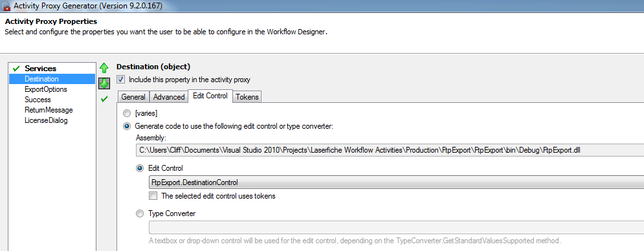Select the [varies] radio option
Screen dimensions: 644x251
coord(128,113)
